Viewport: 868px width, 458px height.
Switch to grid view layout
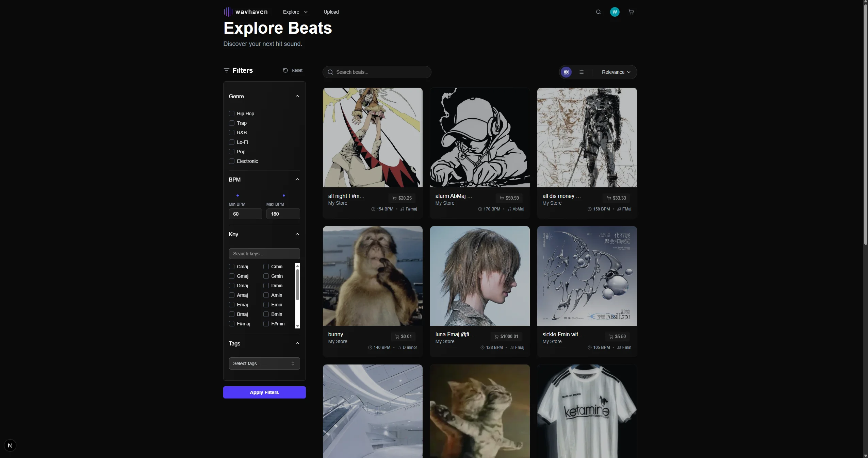(566, 72)
